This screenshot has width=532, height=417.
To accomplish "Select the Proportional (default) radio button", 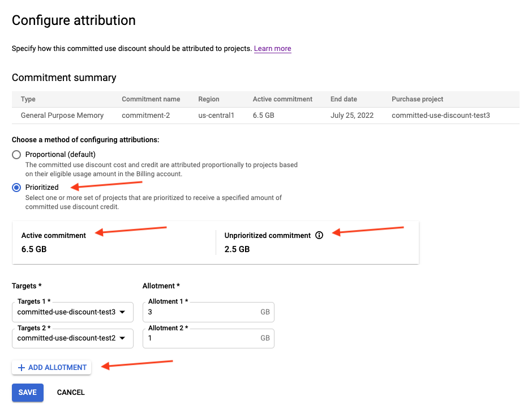I will click(x=16, y=154).
